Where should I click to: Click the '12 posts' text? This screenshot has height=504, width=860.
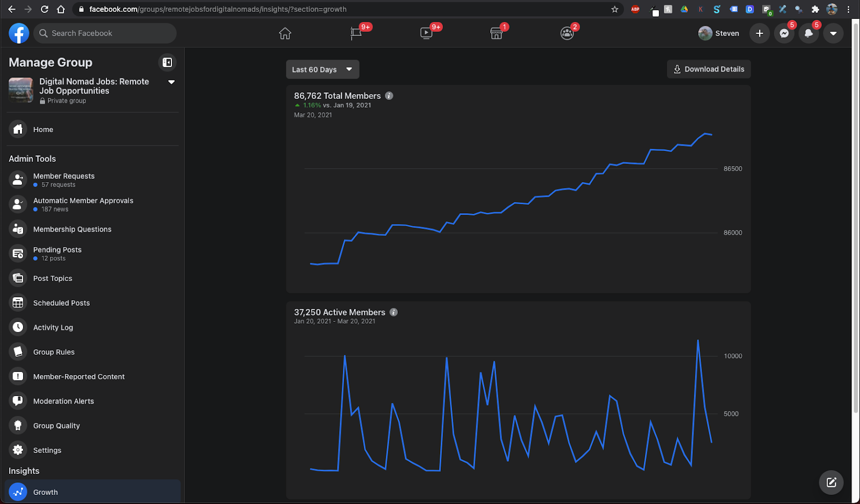point(54,258)
